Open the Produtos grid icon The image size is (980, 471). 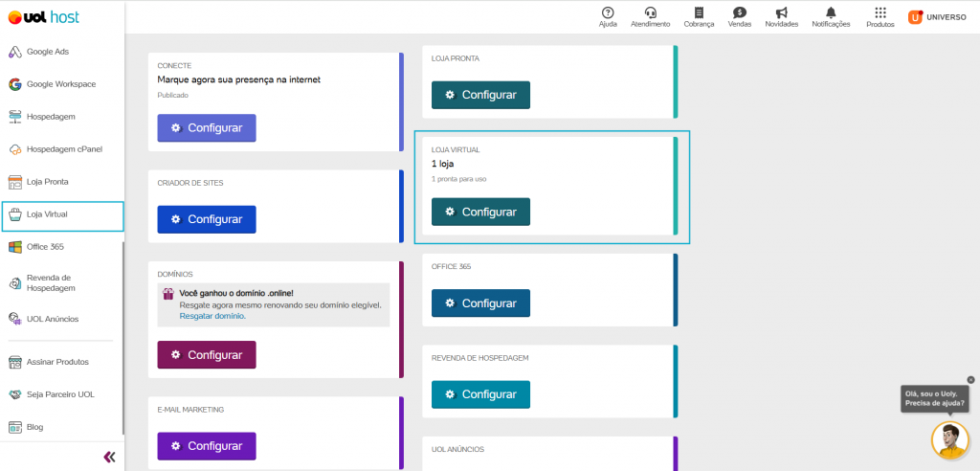click(880, 12)
